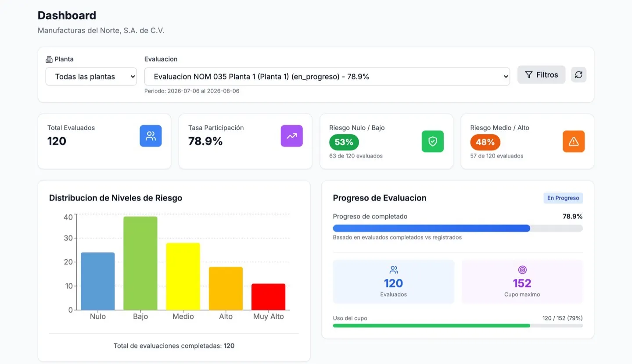
Task: Click the users icon above 120 Evaluados
Action: click(394, 270)
